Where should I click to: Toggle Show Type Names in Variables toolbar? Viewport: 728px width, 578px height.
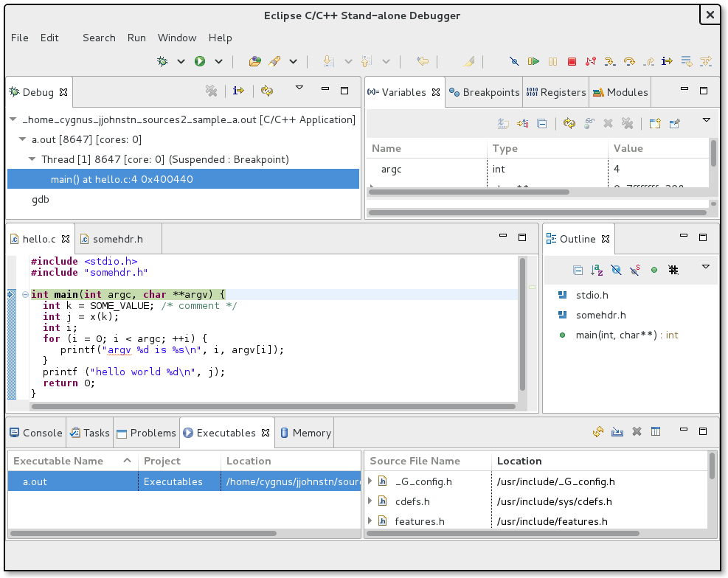pyautogui.click(x=503, y=123)
